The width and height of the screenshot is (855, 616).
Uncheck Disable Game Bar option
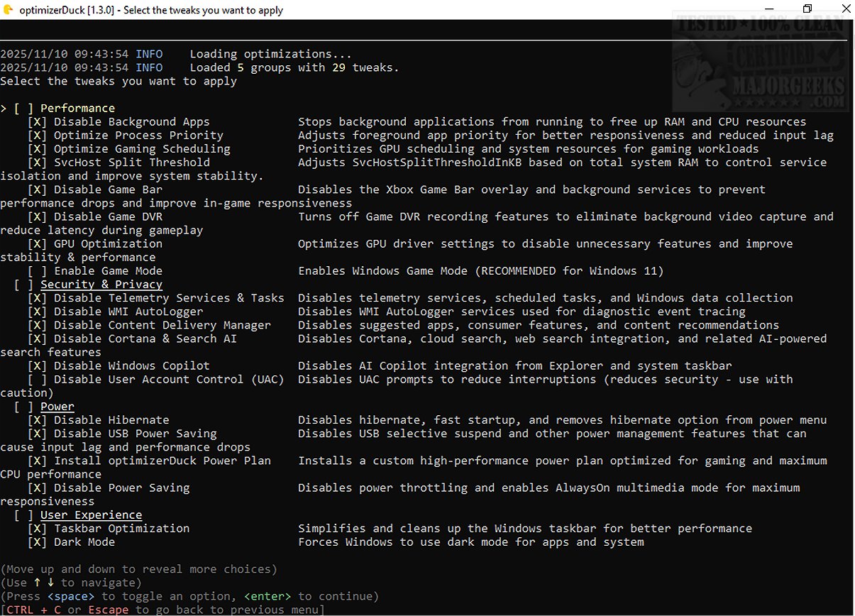[x=37, y=189]
